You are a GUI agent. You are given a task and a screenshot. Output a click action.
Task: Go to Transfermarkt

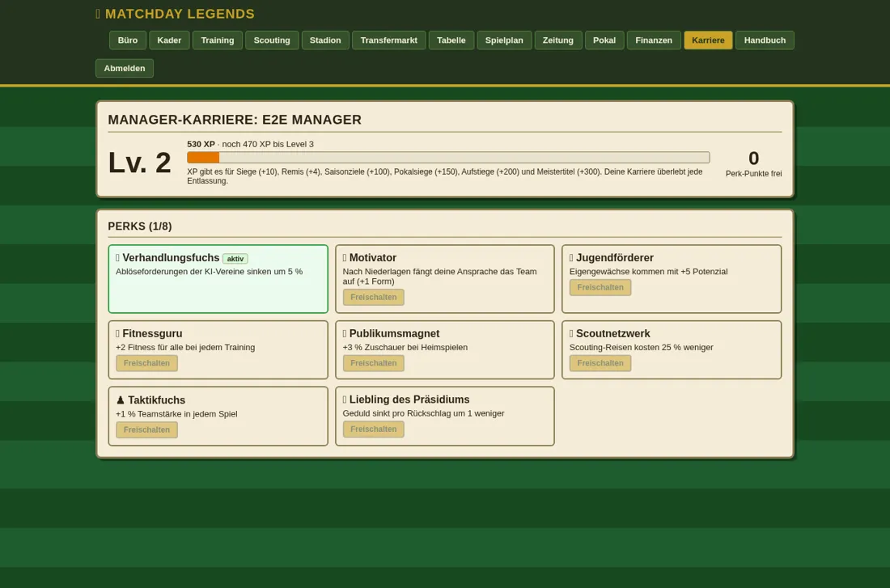(x=389, y=40)
